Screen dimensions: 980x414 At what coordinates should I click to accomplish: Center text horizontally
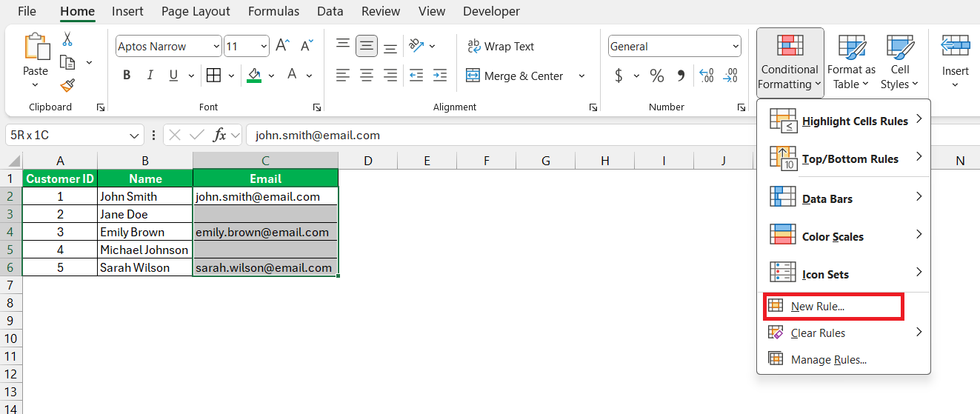coord(366,76)
